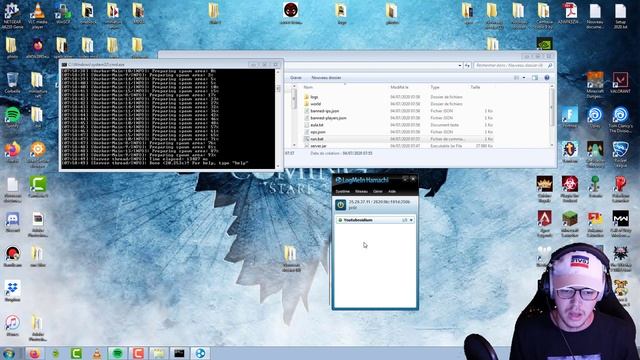640x360 pixels.
Task: Expand the Explorer address bar dropdown
Action: click(460, 65)
